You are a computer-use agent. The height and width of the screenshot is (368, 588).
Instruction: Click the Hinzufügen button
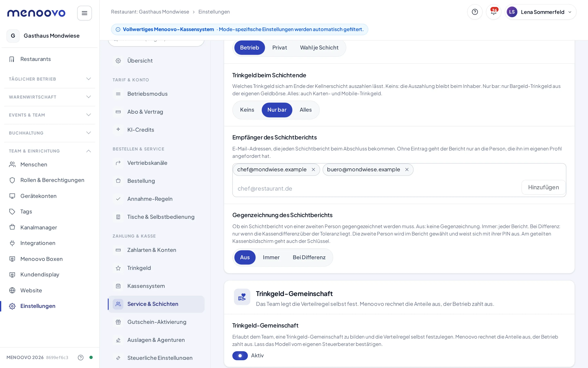pos(543,187)
